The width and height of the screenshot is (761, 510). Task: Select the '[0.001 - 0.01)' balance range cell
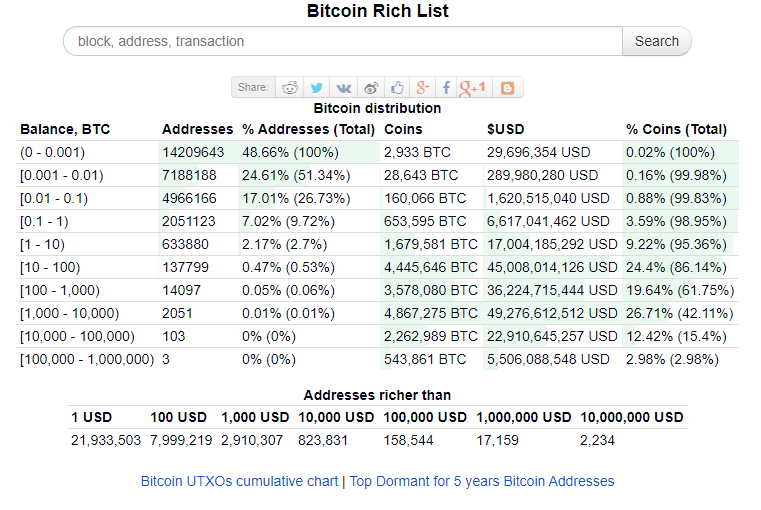[x=62, y=175]
